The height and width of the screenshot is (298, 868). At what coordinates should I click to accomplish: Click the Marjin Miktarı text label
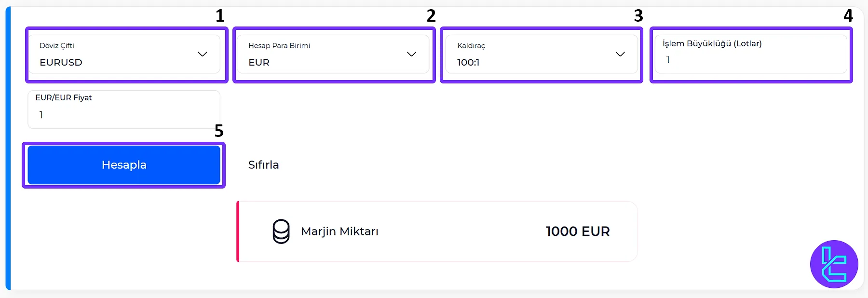point(339,231)
